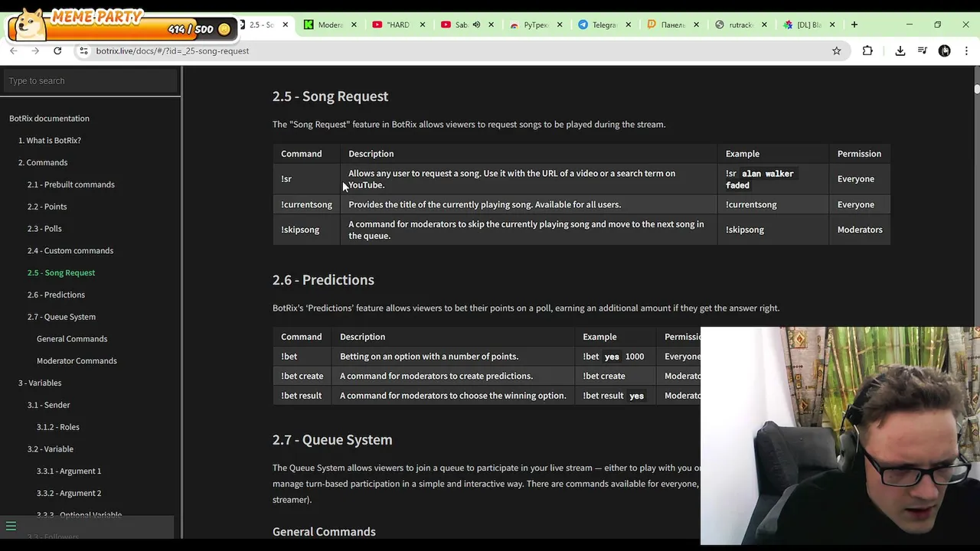Open the browser profile avatar
Image resolution: width=980 pixels, height=551 pixels.
pos(945,51)
